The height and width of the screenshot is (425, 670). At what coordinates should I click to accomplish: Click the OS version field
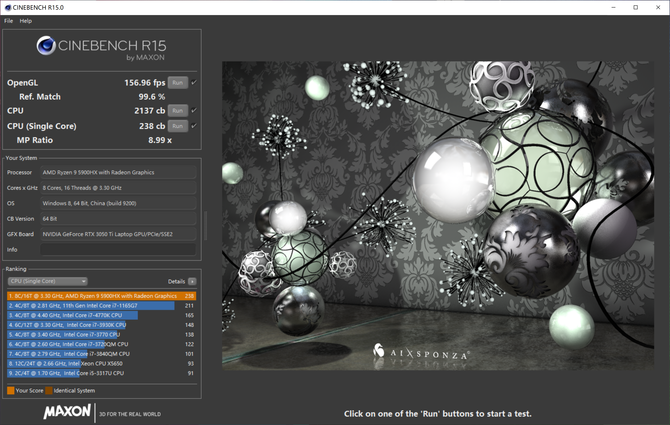[x=118, y=203]
